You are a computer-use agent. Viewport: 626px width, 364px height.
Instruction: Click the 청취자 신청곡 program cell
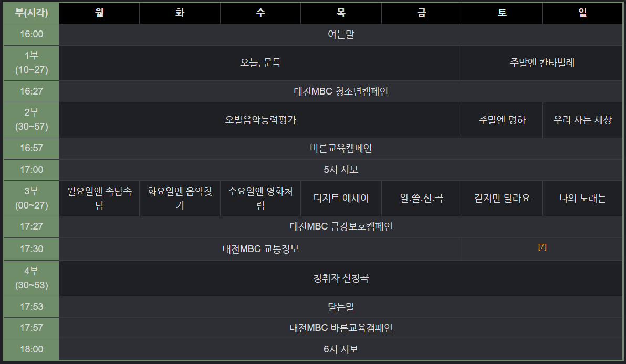pos(341,278)
